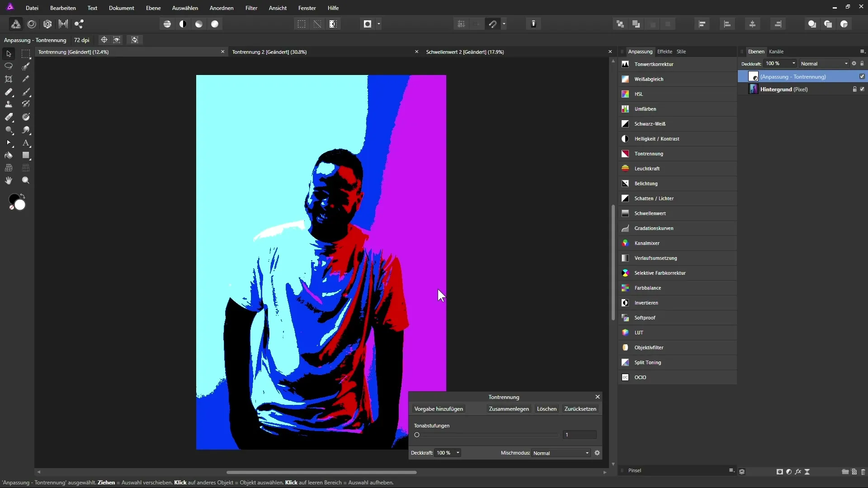Select the Freehand lasso selection tool
Image resolution: width=868 pixels, height=488 pixels.
pyautogui.click(x=9, y=66)
